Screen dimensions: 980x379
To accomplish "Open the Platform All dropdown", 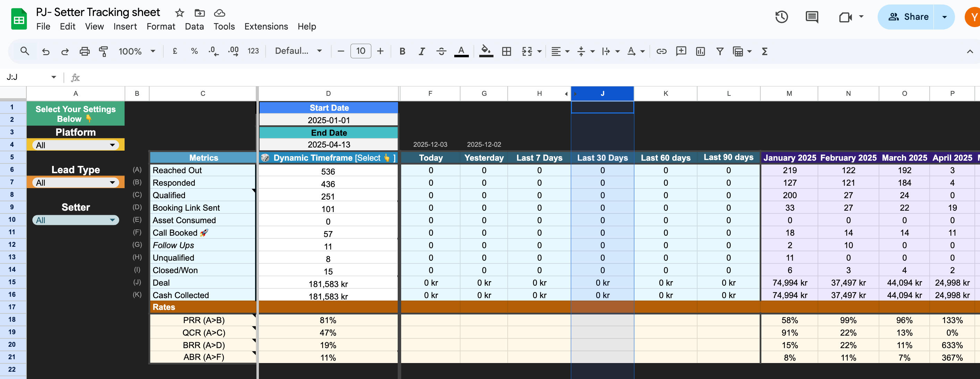I will coord(75,145).
